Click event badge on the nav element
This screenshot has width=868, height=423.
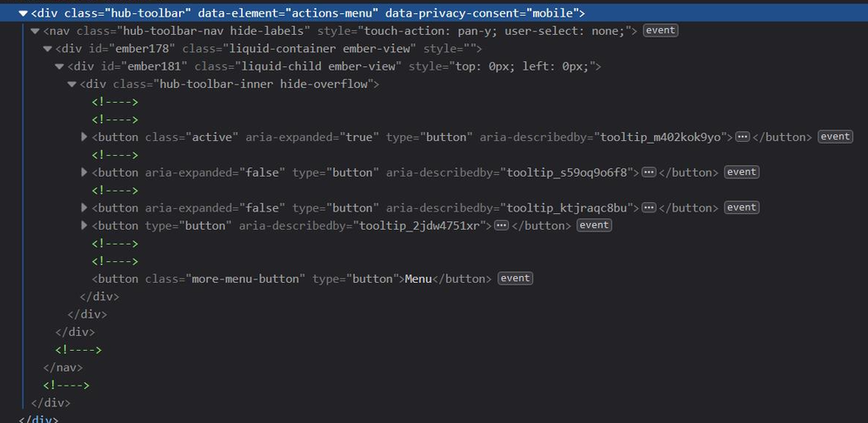(x=661, y=30)
